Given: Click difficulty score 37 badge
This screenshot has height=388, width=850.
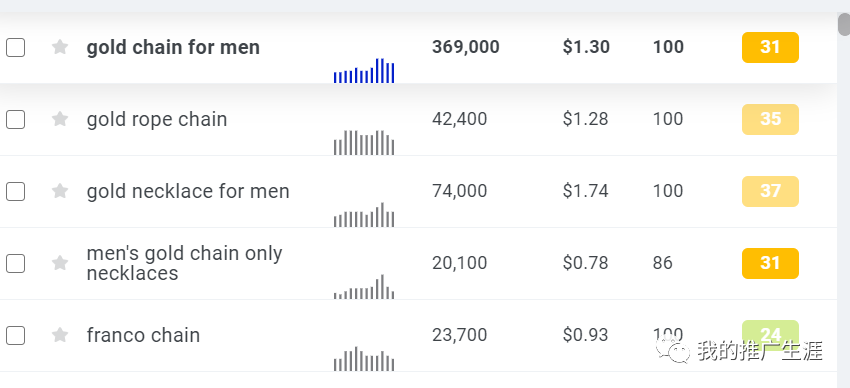Looking at the screenshot, I should pos(770,191).
